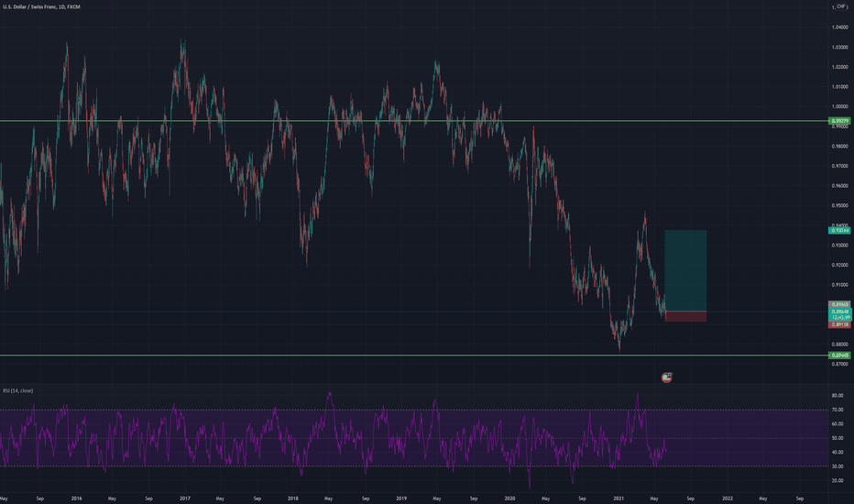Open the RSI (14, close) indicator legend
The height and width of the screenshot is (504, 854).
[18, 390]
